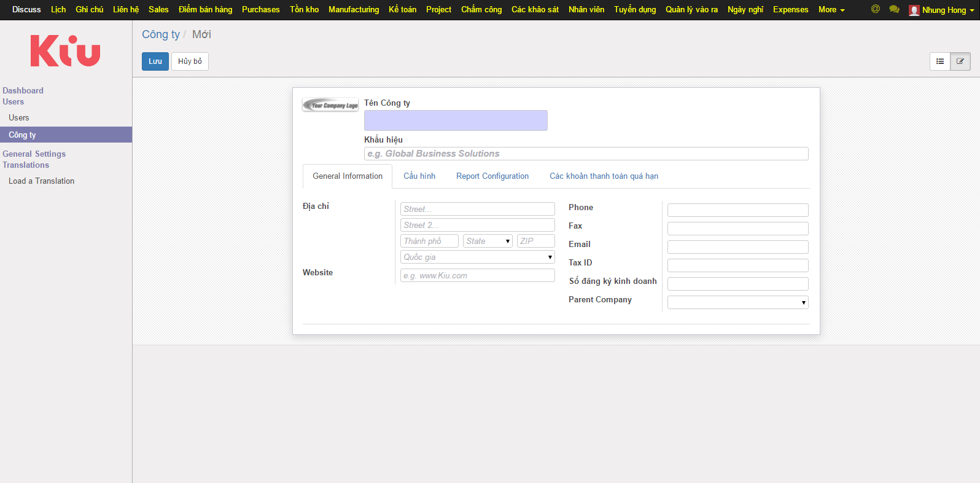The width and height of the screenshot is (980, 483).
Task: Click the Hủy bỏ discard button
Action: pos(190,61)
